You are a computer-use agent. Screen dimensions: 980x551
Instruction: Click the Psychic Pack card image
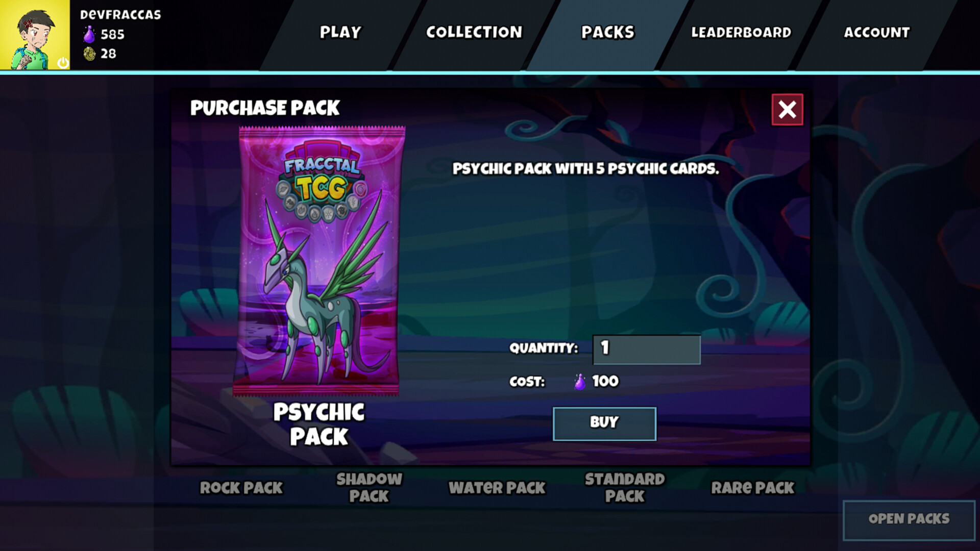[319, 261]
